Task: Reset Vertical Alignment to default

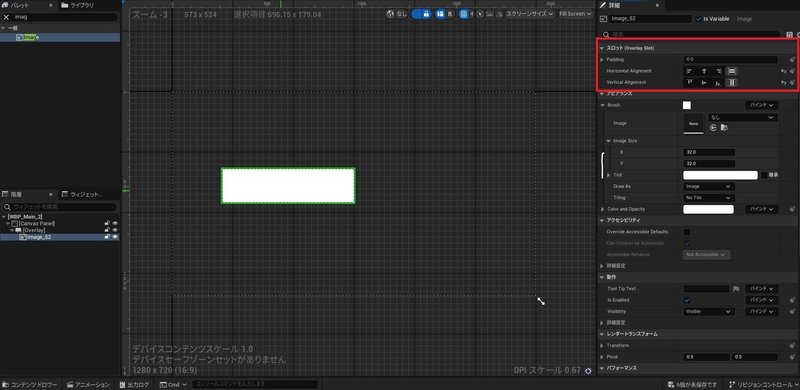Action: pos(783,82)
